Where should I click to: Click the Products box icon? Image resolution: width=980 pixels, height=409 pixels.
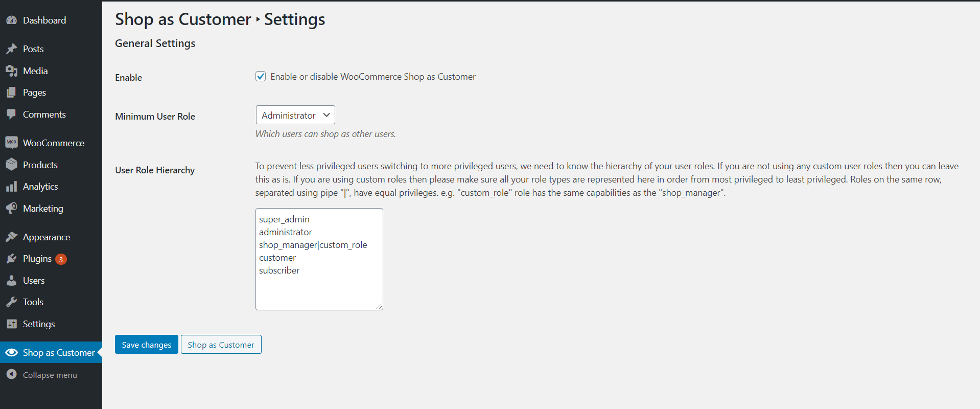[x=11, y=165]
